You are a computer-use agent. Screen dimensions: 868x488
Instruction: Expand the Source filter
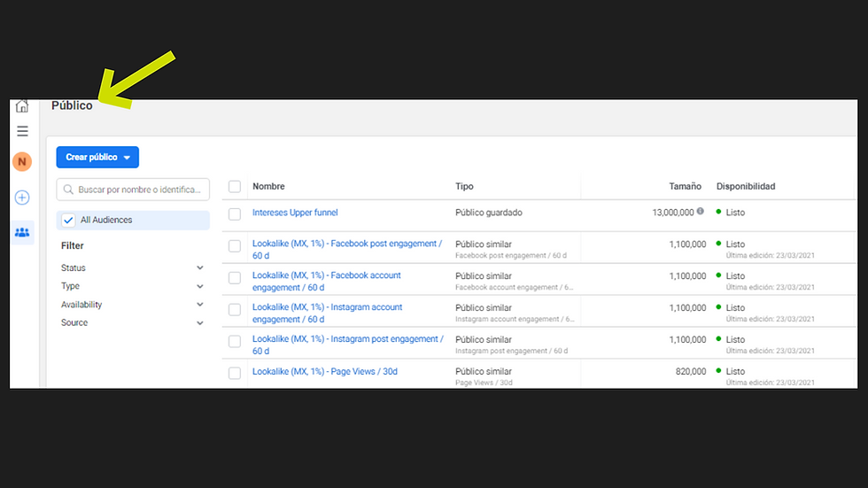tap(200, 323)
